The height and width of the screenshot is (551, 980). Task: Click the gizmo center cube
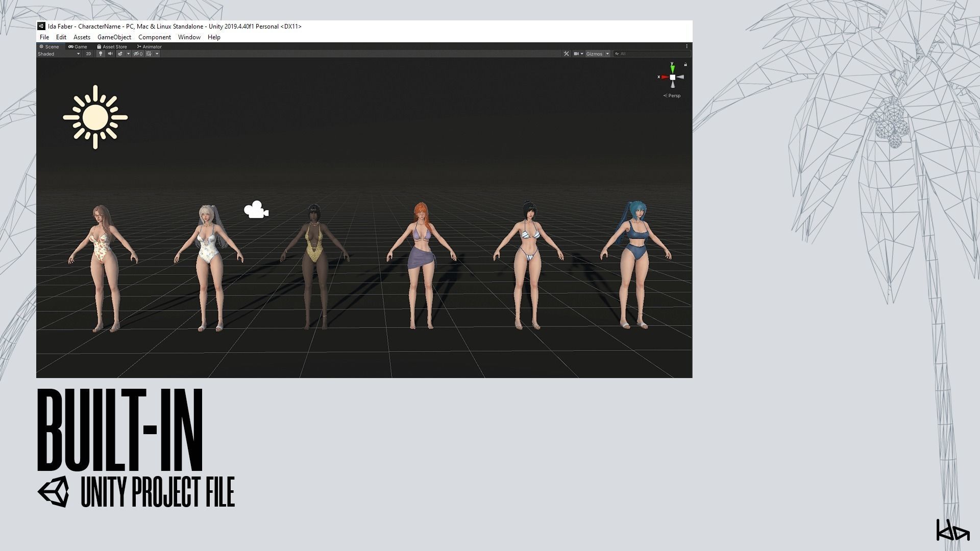(x=673, y=77)
